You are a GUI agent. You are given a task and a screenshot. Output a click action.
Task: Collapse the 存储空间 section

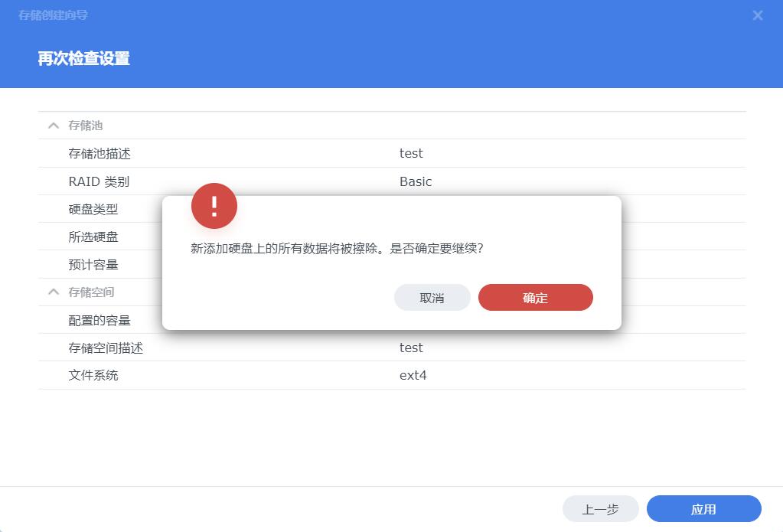click(x=53, y=292)
